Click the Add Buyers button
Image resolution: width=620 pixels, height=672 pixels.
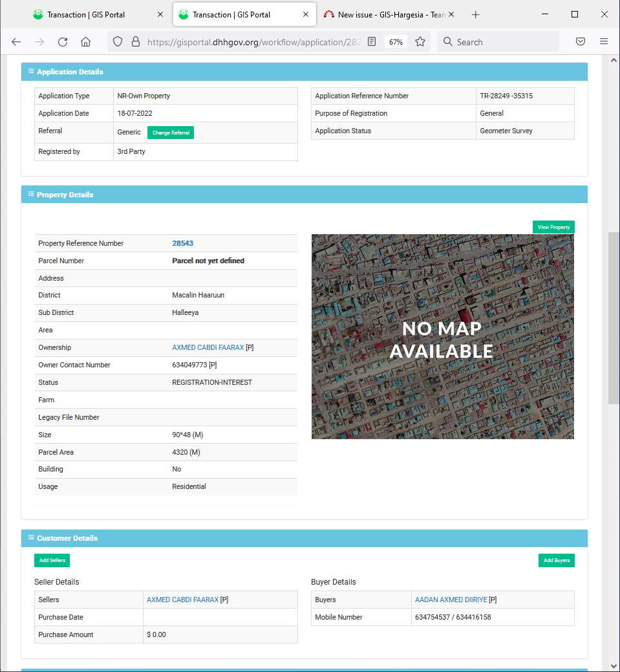pyautogui.click(x=556, y=560)
